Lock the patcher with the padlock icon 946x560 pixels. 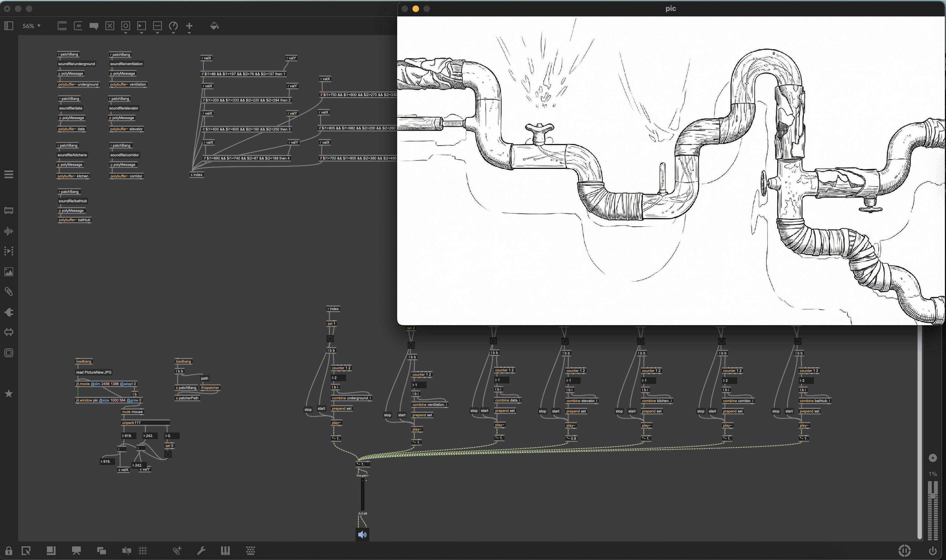coord(8,551)
